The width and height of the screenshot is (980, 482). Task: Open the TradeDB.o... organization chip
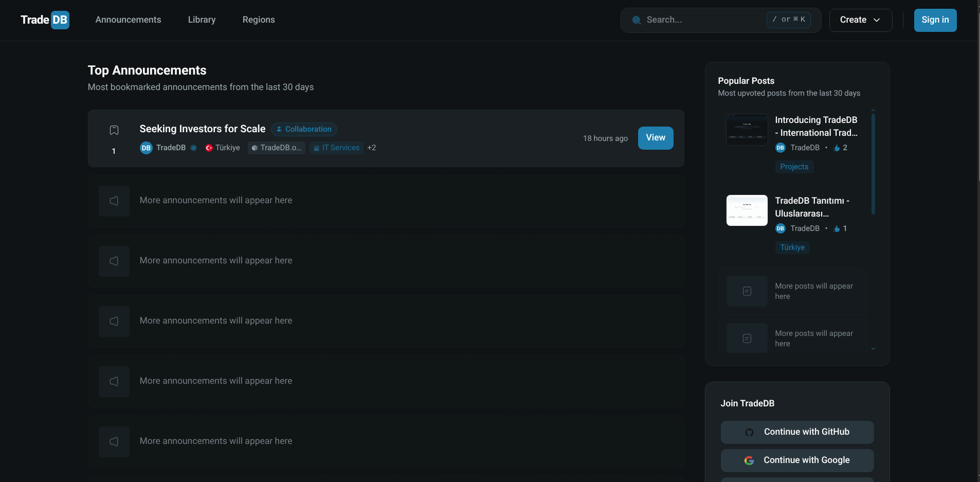point(277,148)
